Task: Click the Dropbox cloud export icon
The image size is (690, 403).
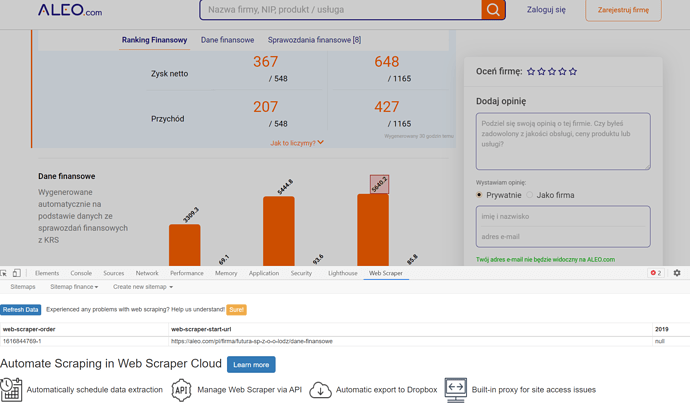Action: click(320, 390)
